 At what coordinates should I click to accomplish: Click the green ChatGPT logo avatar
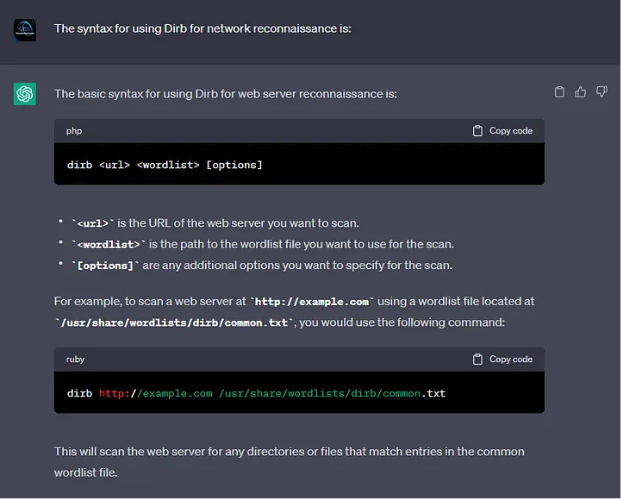click(x=25, y=94)
